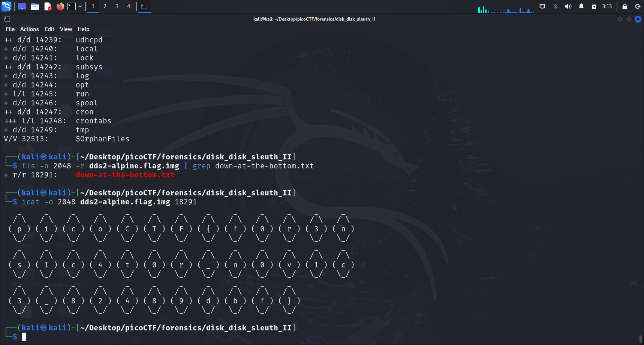Select the terminal window taskbar button

click(144, 6)
